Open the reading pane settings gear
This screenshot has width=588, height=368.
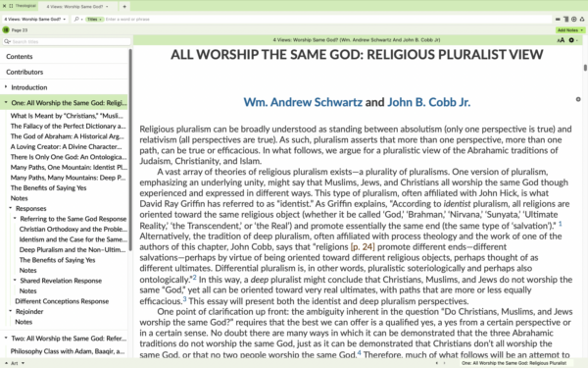[x=572, y=40]
